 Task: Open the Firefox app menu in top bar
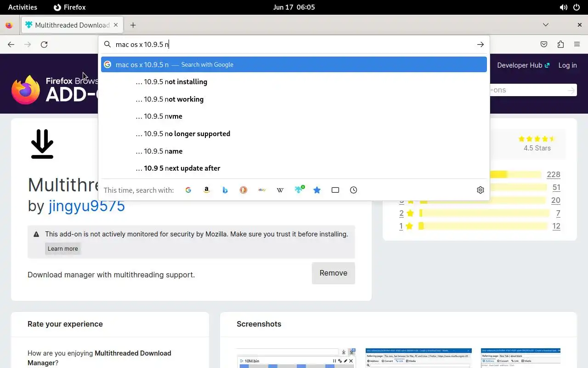pyautogui.click(x=70, y=7)
